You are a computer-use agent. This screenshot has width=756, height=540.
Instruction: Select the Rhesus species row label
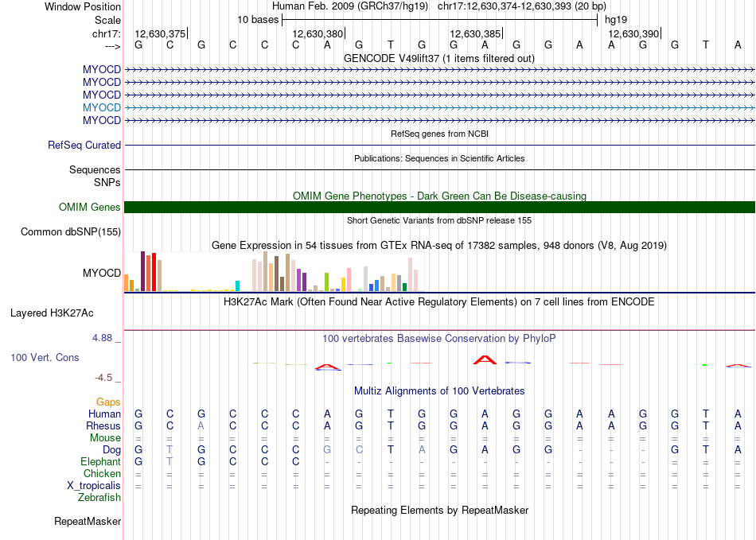[x=103, y=426]
